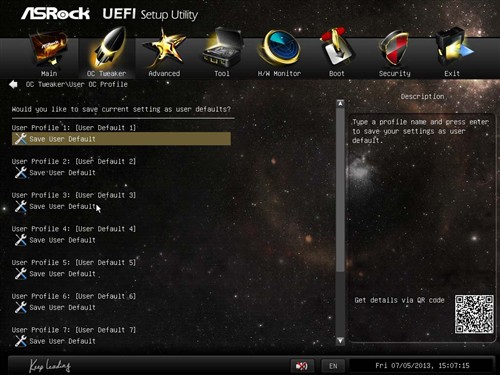Select Save User Default for Profile 1
Image resolution: width=500 pixels, height=375 pixels.
[121, 139]
